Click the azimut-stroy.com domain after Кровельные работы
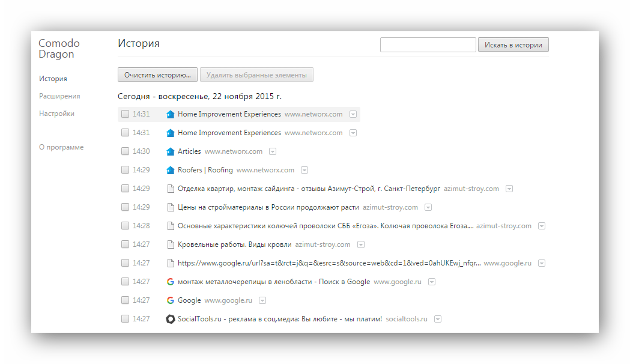The height and width of the screenshot is (364, 630). point(323,244)
